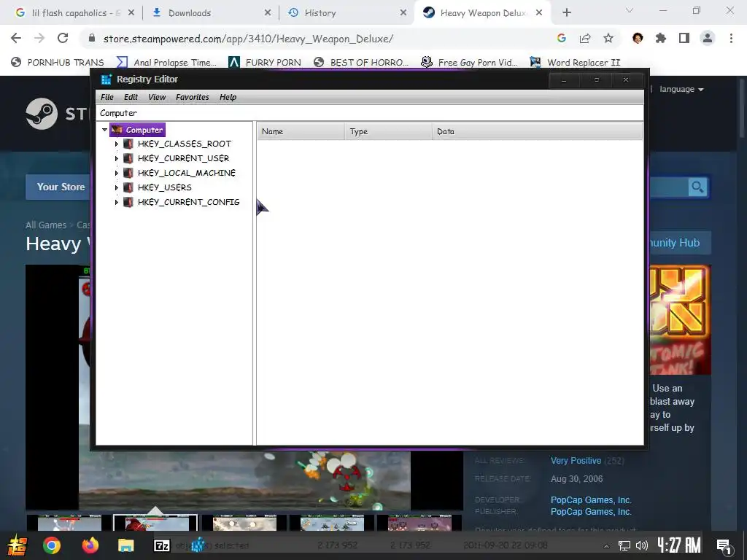Open the Chrome extensions puzzle icon

point(661,39)
